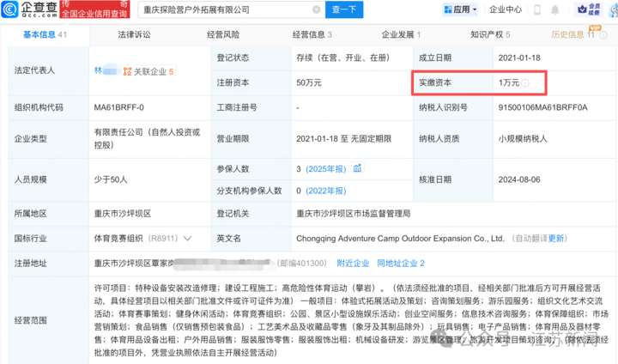Click the info icon beside 1万元
618x364 pixels.
click(525, 82)
